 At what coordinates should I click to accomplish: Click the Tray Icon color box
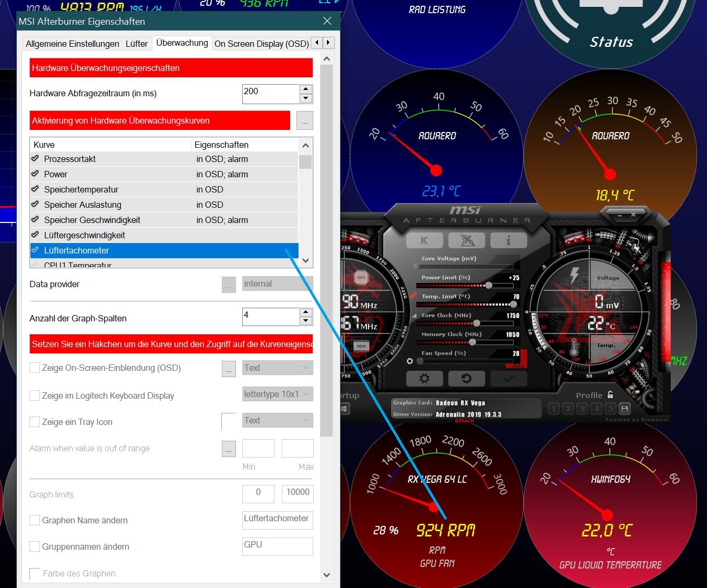click(x=229, y=421)
